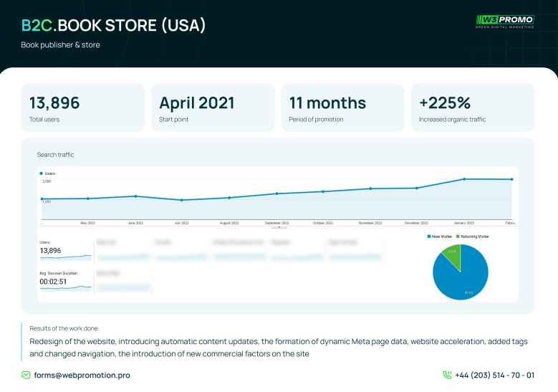Screen dimensions: 558x392
Task: Click the July 2022 data point on chart
Action: coord(182,200)
